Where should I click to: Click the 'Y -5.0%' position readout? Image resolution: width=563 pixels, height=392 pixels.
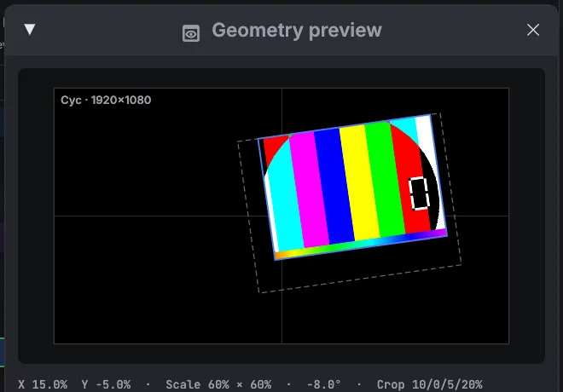pos(106,384)
